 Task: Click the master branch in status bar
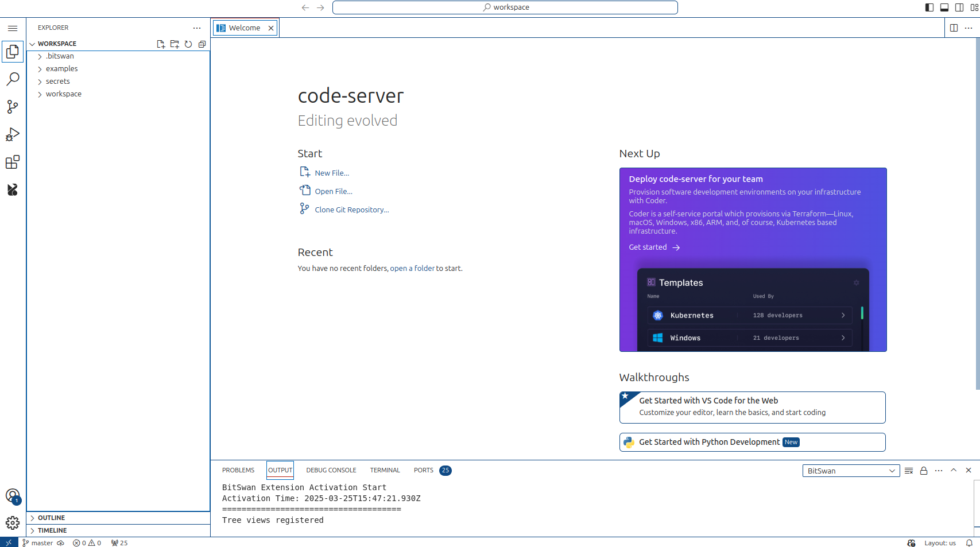click(38, 543)
